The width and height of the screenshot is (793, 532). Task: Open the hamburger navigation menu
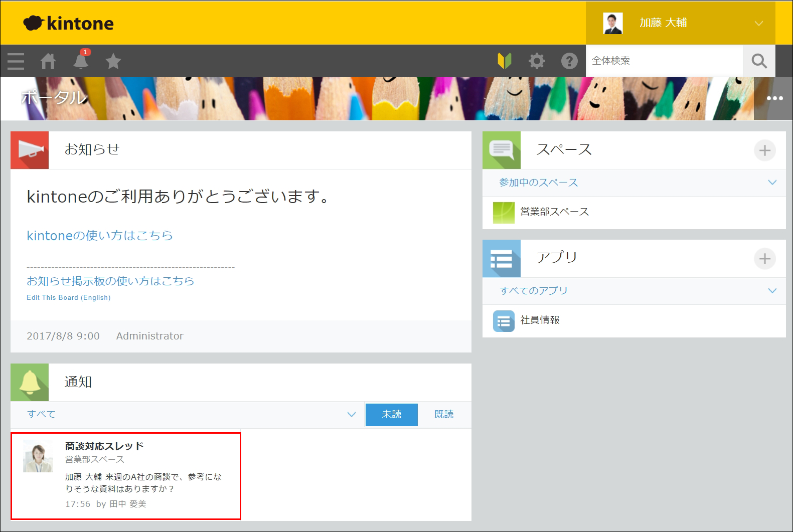pos(16,61)
